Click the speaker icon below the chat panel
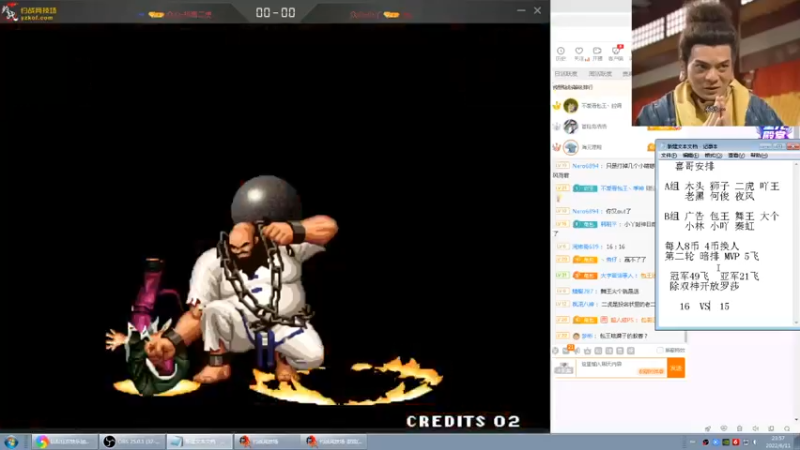Screen dimensions: 800x450 pos(756,429)
